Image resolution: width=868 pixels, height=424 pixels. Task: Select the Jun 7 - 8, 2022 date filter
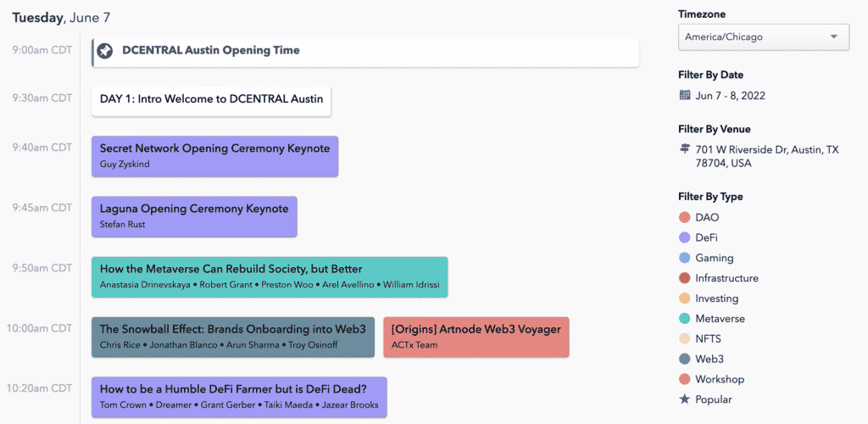[x=730, y=96]
